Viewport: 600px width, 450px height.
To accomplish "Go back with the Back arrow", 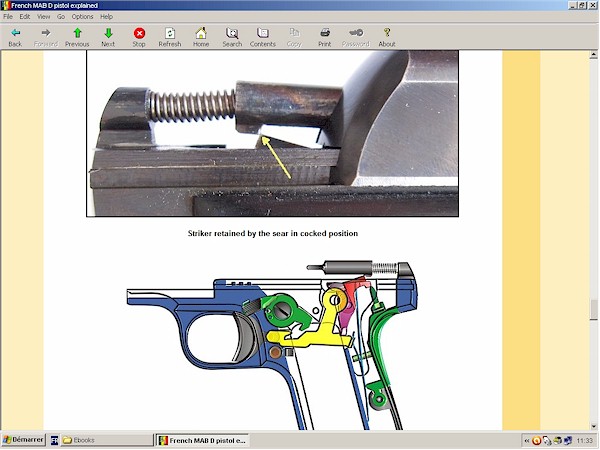I will point(15,38).
